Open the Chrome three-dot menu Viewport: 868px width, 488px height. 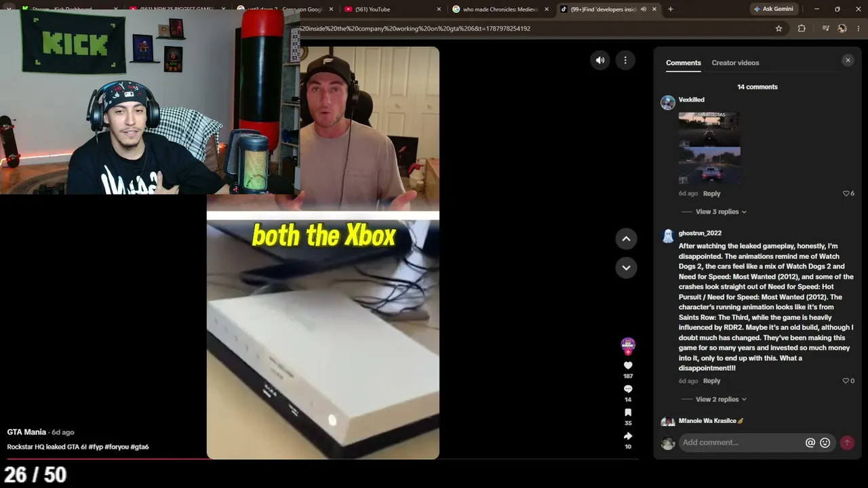coord(859,28)
